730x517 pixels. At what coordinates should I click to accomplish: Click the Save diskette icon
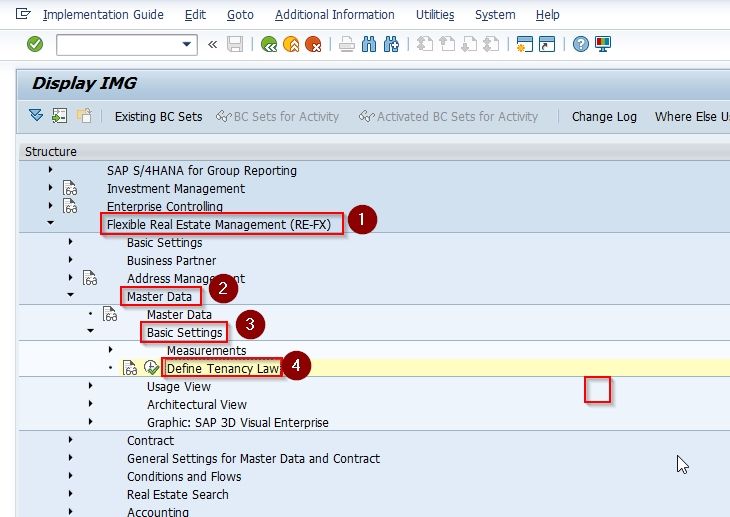235,44
